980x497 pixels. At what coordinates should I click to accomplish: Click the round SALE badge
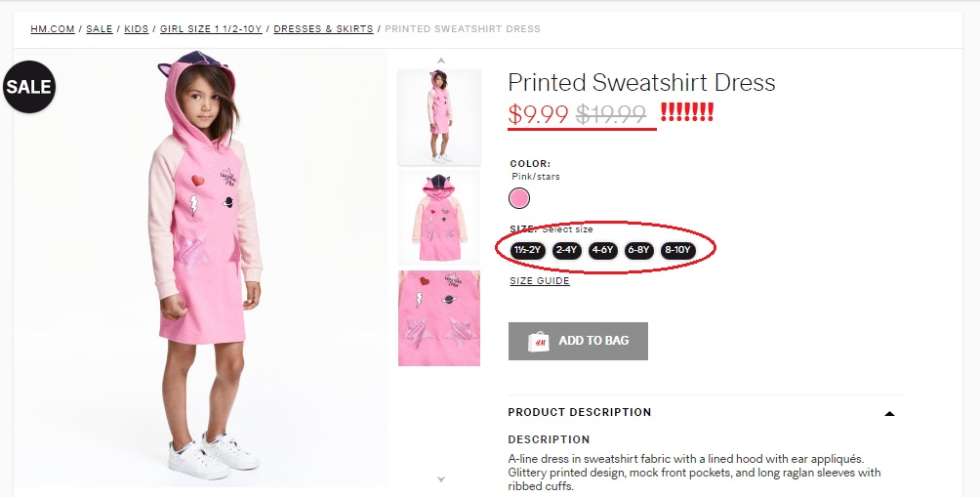(28, 87)
